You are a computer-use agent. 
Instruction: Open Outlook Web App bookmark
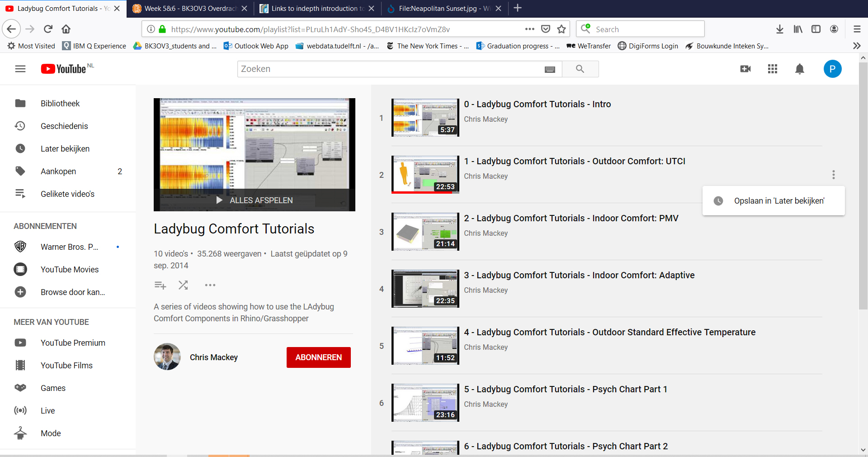click(x=256, y=46)
